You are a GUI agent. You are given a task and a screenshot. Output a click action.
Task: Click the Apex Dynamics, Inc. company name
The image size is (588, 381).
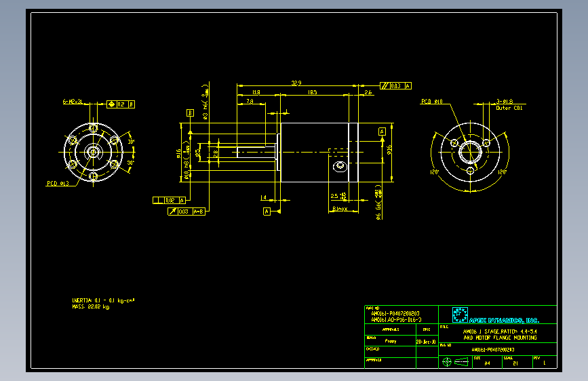504,320
